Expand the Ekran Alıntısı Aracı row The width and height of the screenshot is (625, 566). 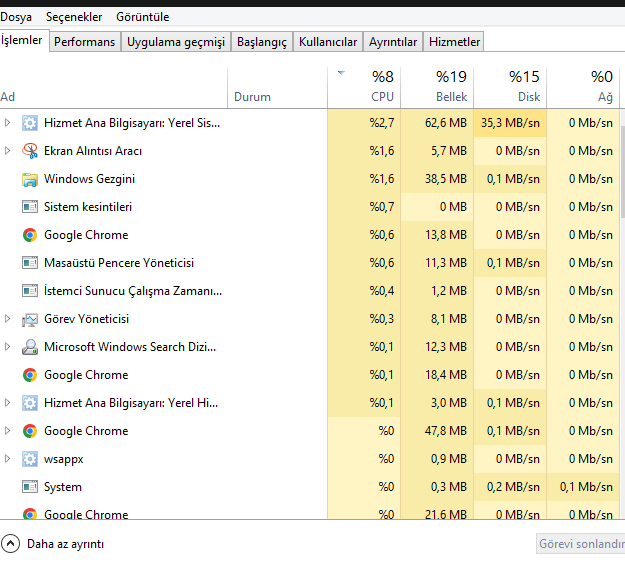point(7,151)
